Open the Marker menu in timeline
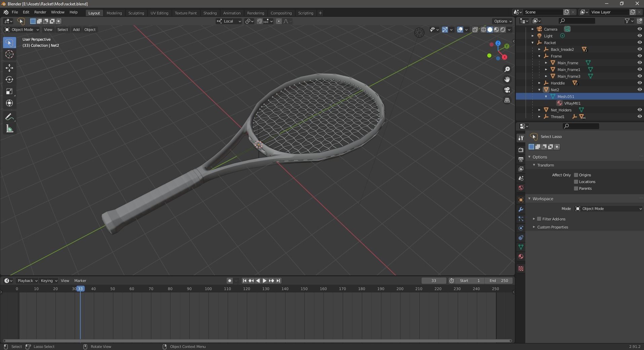 [x=80, y=281]
